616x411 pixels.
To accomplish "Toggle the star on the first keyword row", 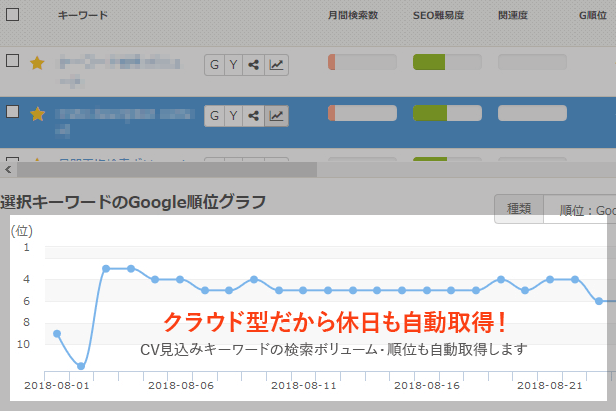I will pyautogui.click(x=37, y=63).
